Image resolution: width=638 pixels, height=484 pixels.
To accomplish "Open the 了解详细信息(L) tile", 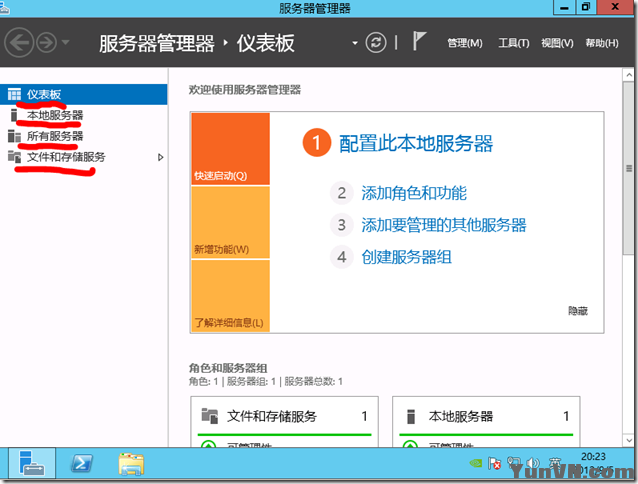I will click(x=230, y=296).
